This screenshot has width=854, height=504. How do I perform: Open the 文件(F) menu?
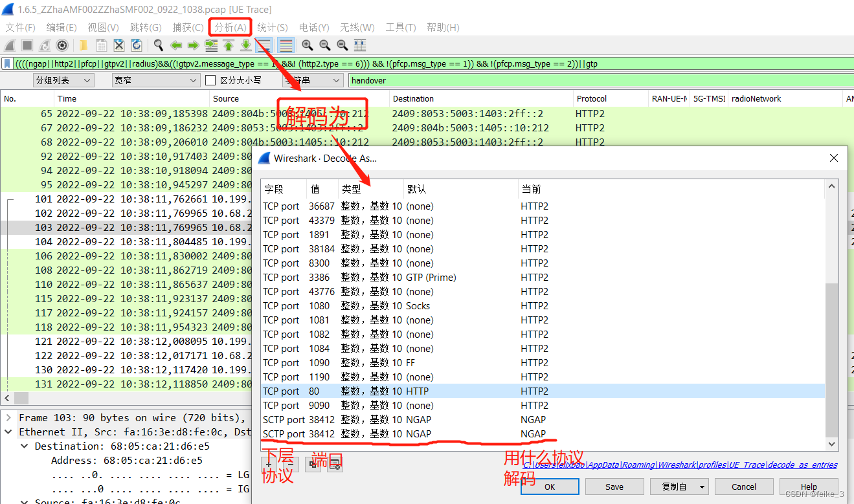[x=21, y=27]
